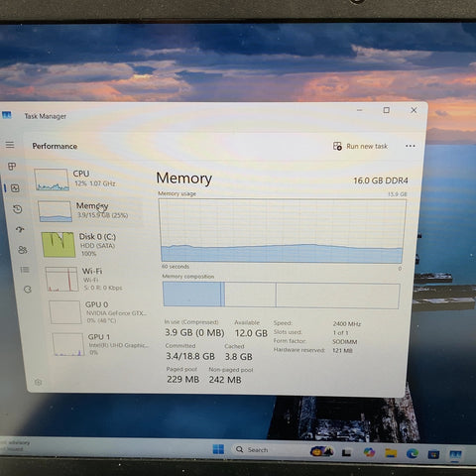Maximize the Task Manager window
Viewport: 476px width, 476px height.
coord(386,110)
